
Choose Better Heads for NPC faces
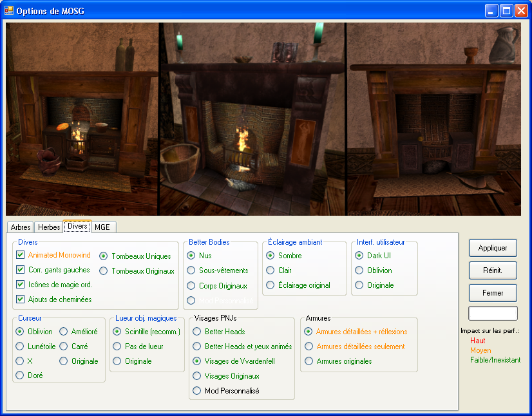[x=197, y=331]
